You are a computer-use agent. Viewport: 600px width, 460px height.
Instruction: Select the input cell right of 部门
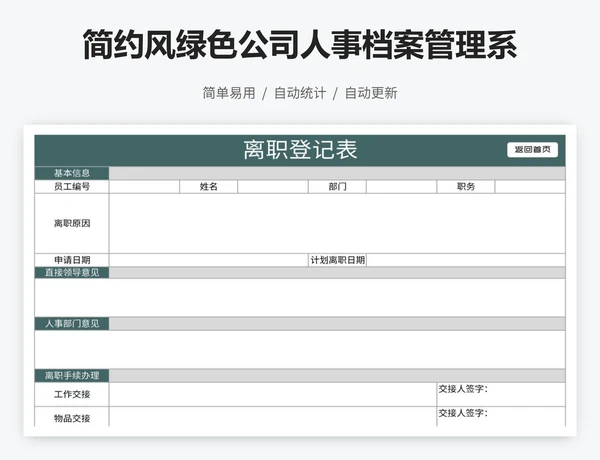coord(400,186)
